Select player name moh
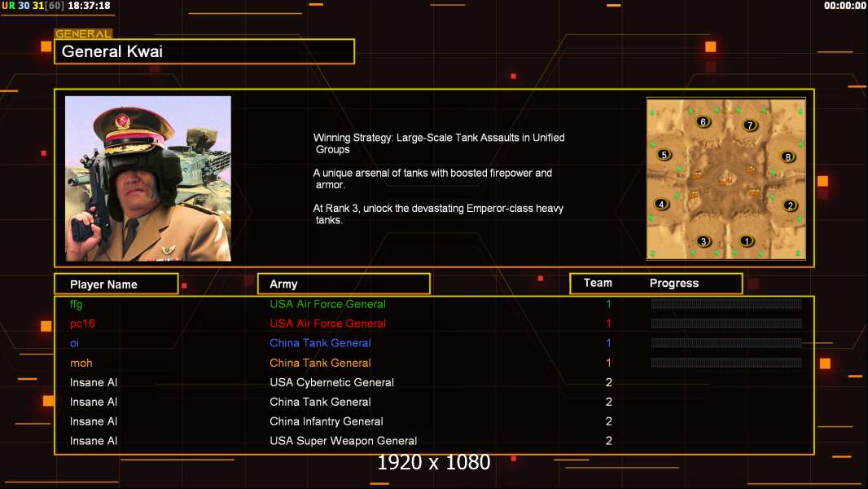868x489 pixels. click(81, 363)
